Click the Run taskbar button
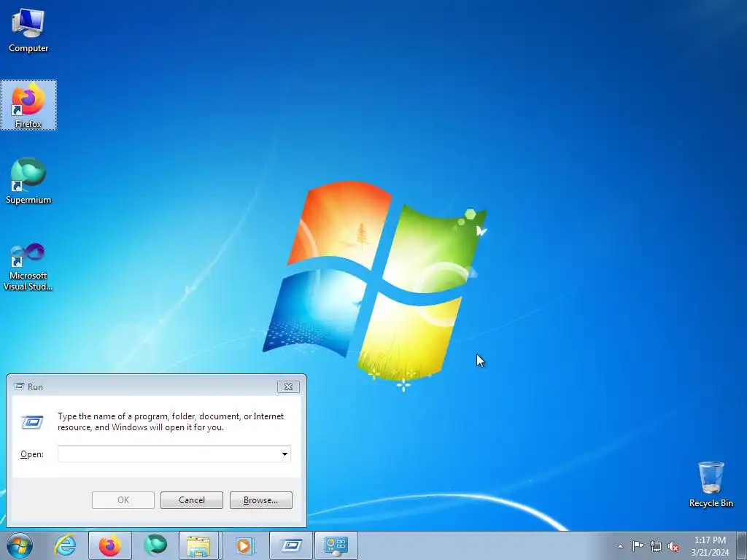The width and height of the screenshot is (747, 560). point(291,545)
